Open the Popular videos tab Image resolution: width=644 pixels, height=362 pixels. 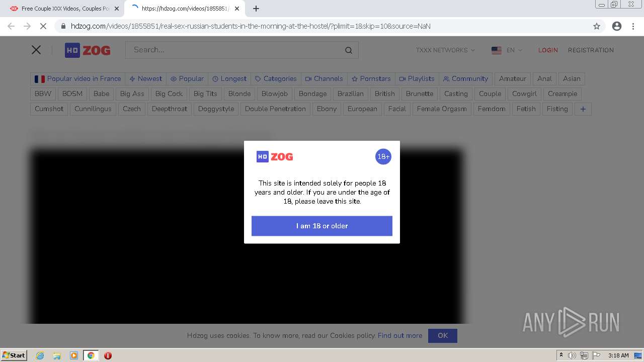click(187, 79)
